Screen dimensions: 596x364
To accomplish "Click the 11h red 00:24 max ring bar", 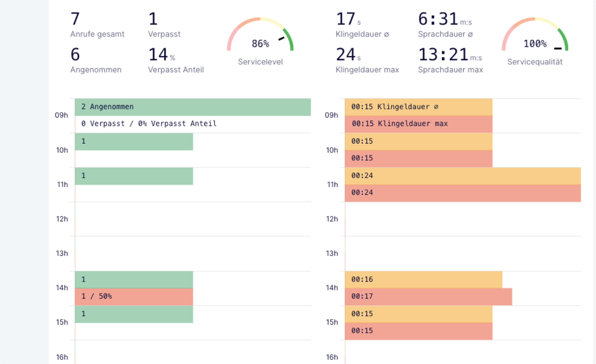I will click(463, 193).
